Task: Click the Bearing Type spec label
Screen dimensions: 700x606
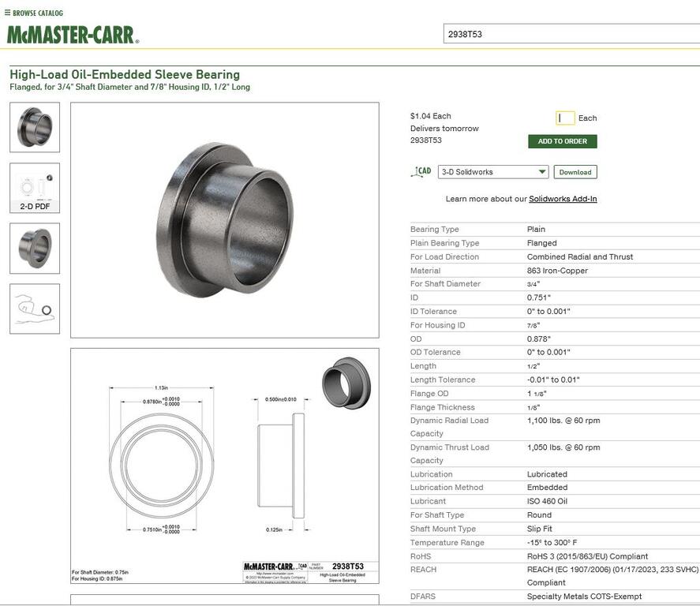Action: tap(435, 230)
